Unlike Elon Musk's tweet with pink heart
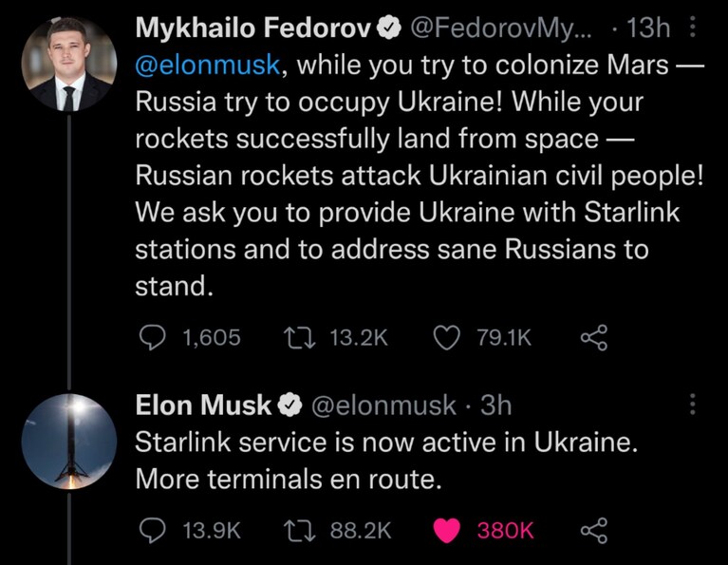The width and height of the screenshot is (728, 565). coord(446,531)
